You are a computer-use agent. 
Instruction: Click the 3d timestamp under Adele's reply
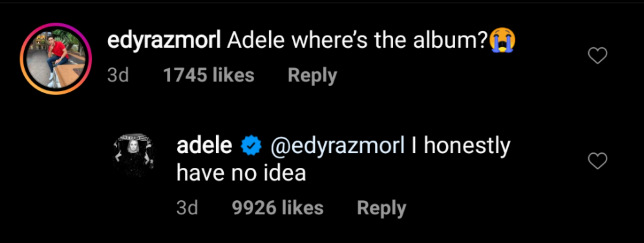187,208
